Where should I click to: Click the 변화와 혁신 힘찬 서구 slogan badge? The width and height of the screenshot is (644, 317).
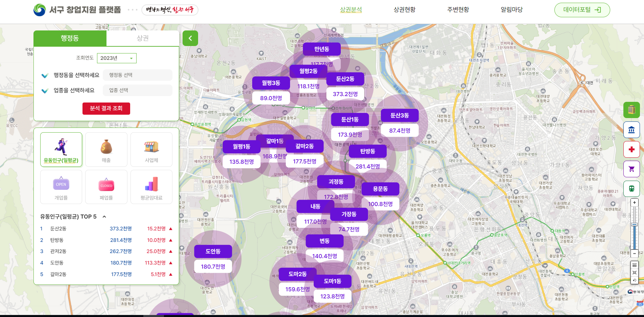tap(170, 10)
